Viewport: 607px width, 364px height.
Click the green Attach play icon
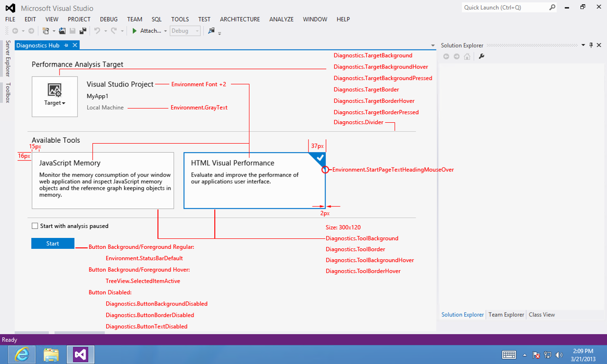coord(135,31)
